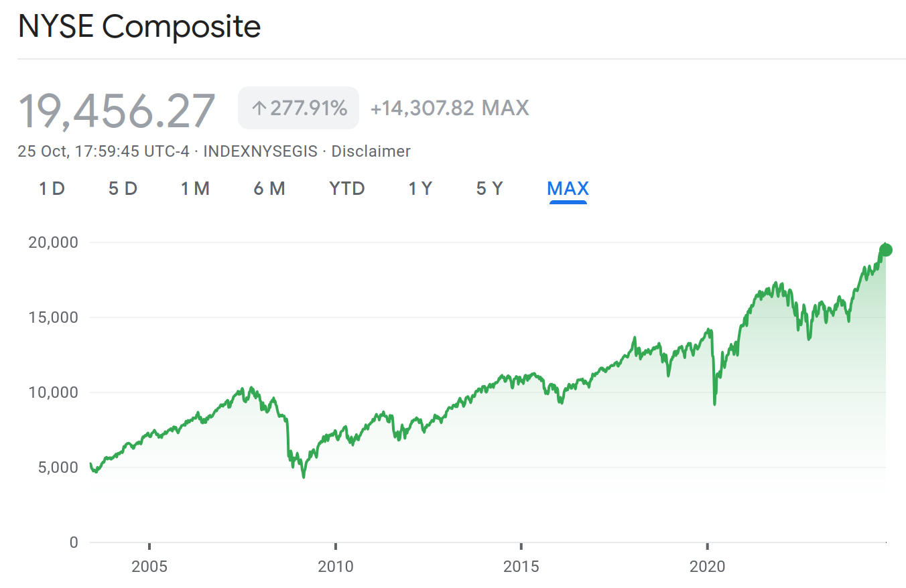This screenshot has height=588, width=906.
Task: Click the 2020 x-axis label
Action: 707,567
